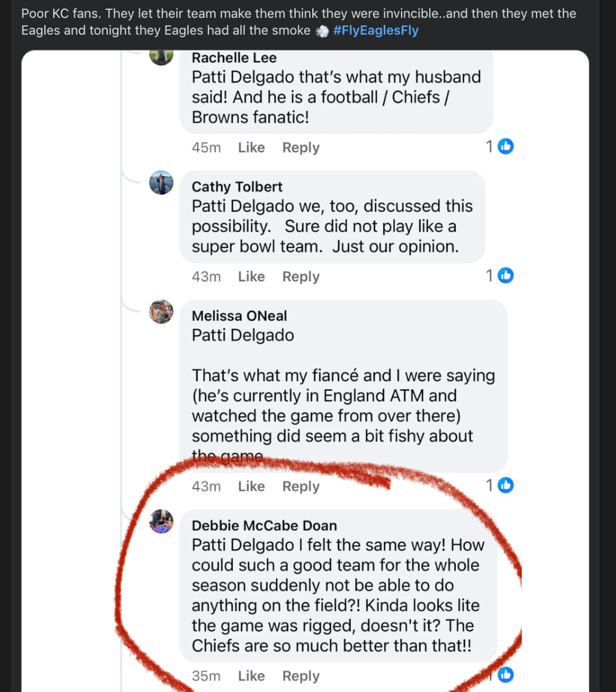The height and width of the screenshot is (692, 616).
Task: Click Debbie McCabe Doan's profile avatar
Action: click(x=161, y=522)
